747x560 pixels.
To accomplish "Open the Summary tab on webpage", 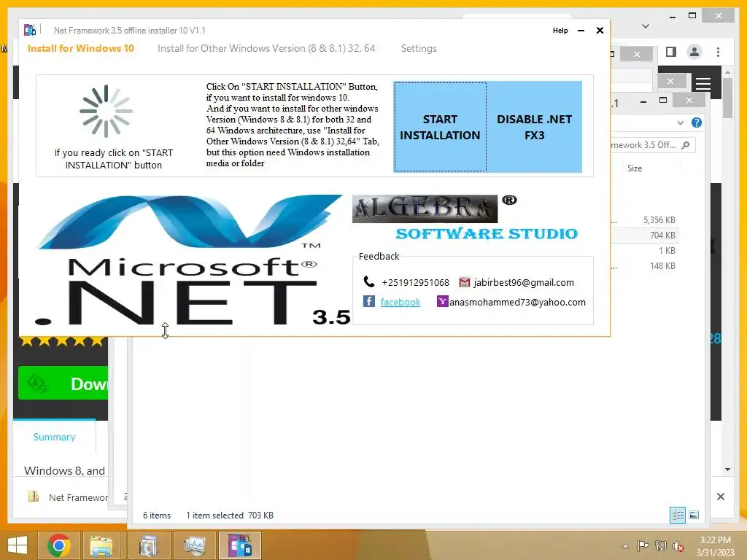I will point(54,437).
